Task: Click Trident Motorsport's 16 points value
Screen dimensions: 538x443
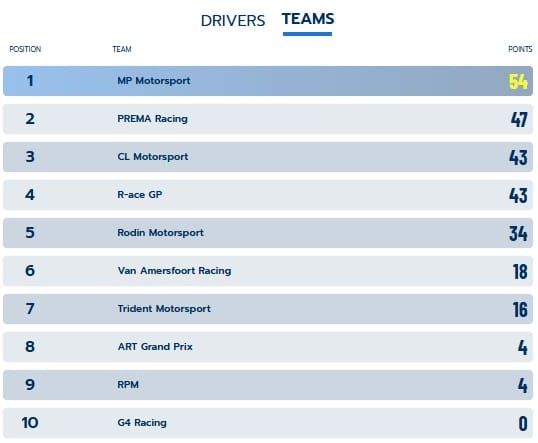Action: coord(520,310)
